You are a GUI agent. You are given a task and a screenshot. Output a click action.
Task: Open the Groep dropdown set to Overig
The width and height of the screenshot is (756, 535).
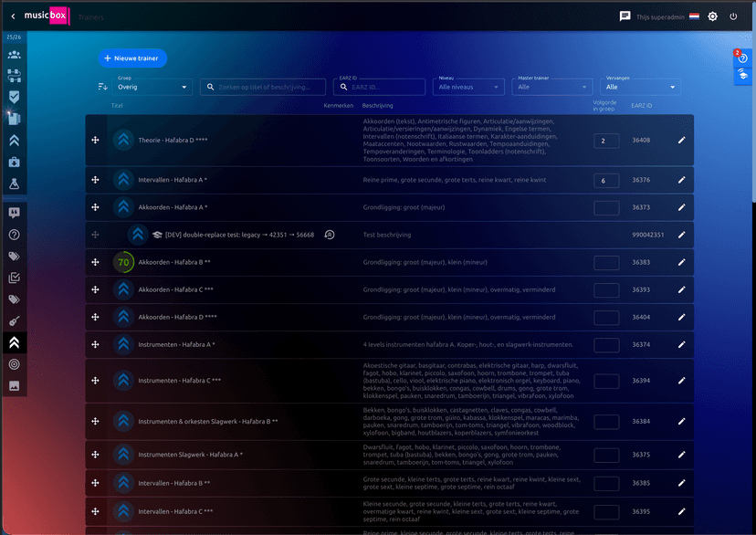(152, 87)
